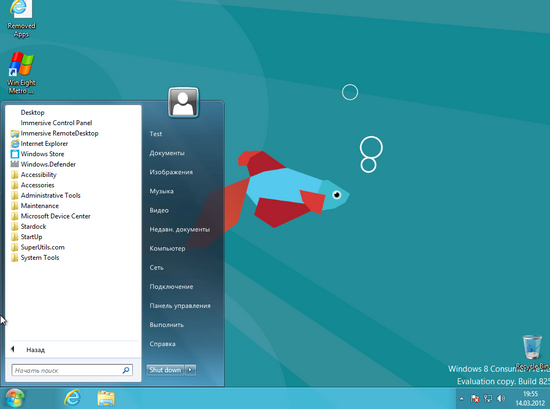Click the volume speaker tray icon
The height and width of the screenshot is (409, 550).
pyautogui.click(x=501, y=398)
